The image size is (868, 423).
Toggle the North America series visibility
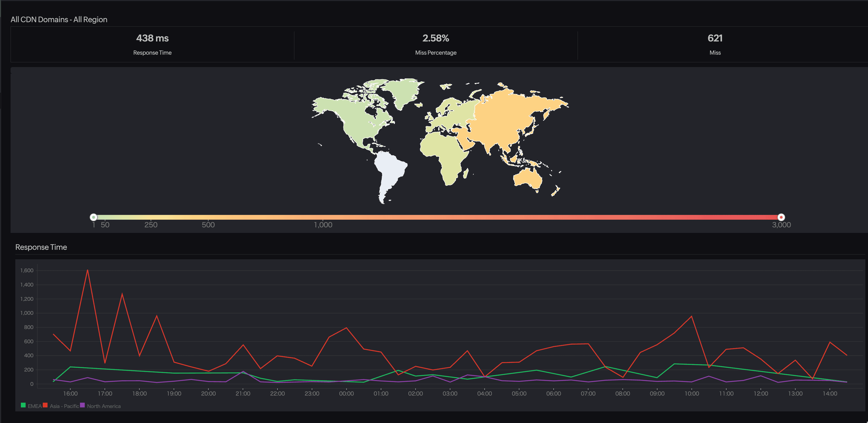104,406
